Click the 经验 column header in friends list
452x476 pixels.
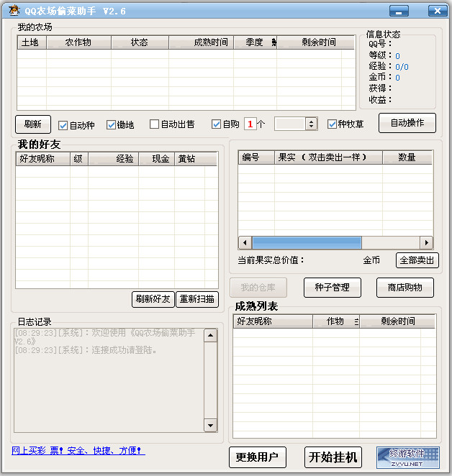tap(114, 159)
